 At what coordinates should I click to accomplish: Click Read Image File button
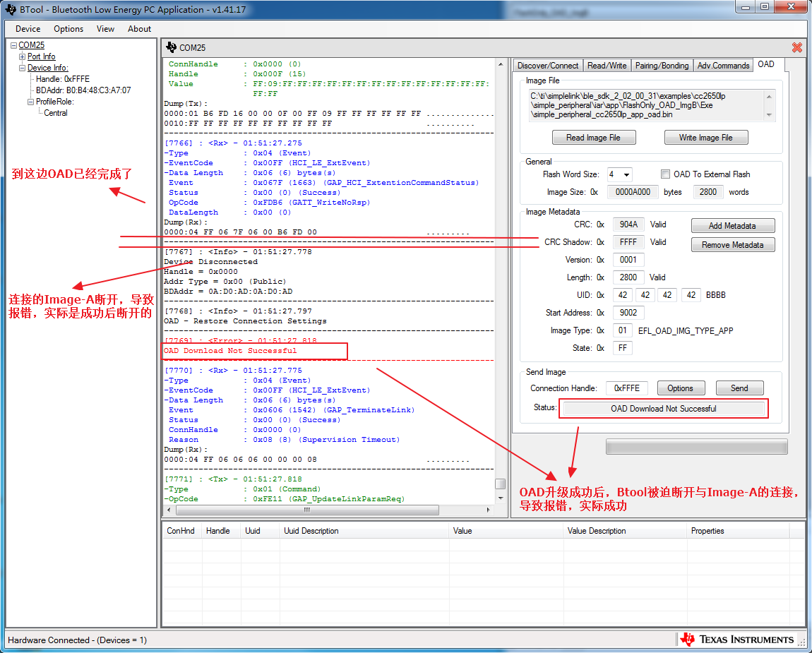[x=593, y=137]
